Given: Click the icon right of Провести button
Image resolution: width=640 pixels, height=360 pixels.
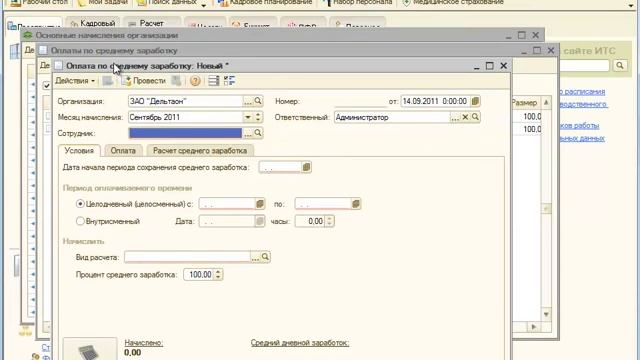Looking at the screenshot, I should [176, 81].
